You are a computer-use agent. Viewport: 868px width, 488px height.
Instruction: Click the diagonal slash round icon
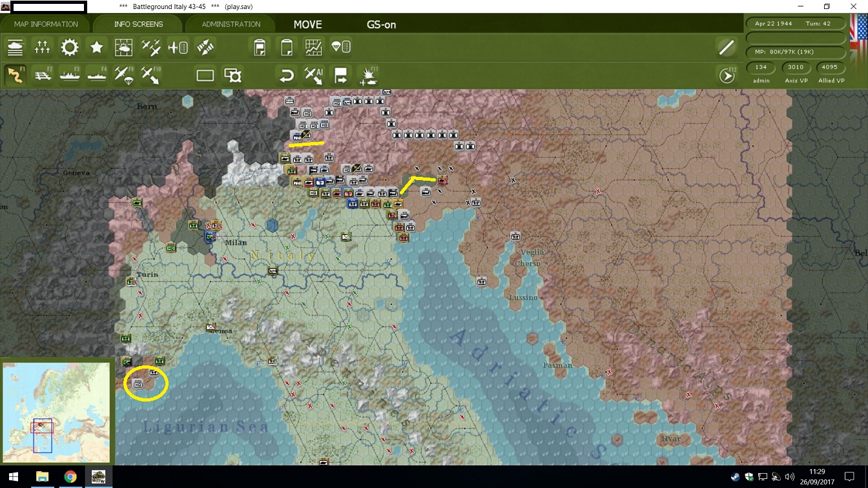[727, 47]
